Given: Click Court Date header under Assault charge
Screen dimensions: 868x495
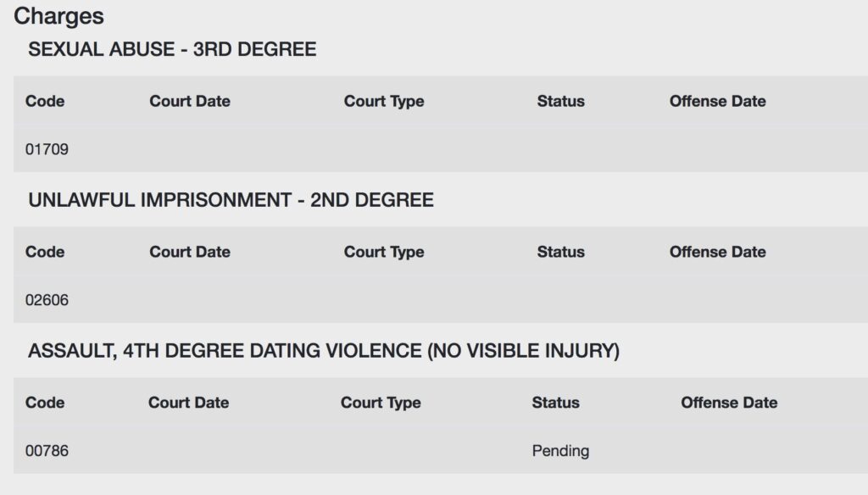Looking at the screenshot, I should (x=189, y=403).
